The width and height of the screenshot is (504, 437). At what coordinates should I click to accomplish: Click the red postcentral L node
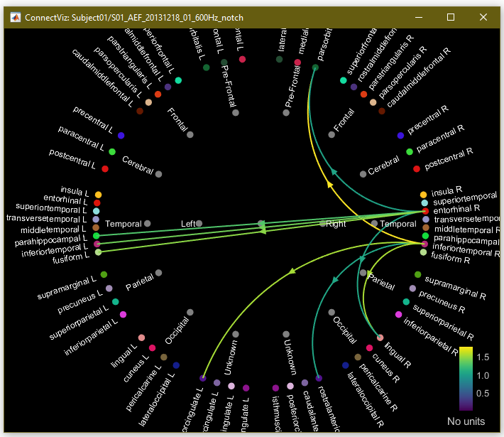[105, 168]
